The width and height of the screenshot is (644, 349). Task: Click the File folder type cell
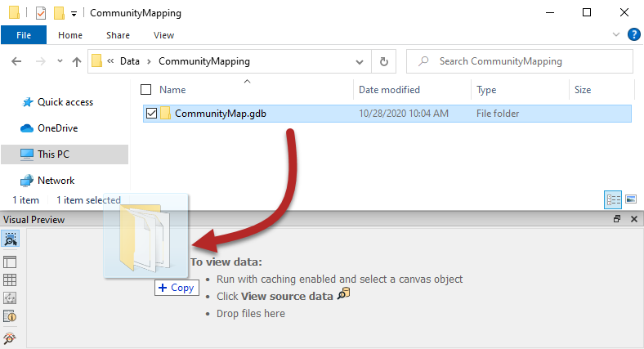point(498,114)
